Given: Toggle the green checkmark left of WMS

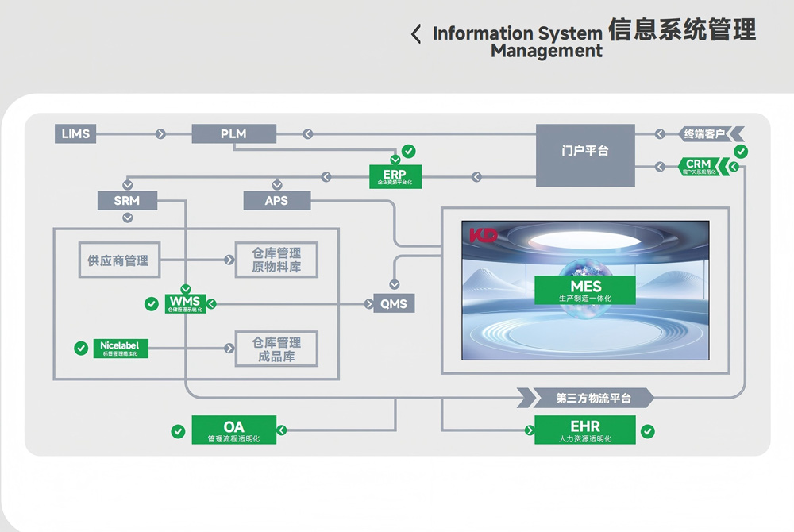Looking at the screenshot, I should click(151, 303).
